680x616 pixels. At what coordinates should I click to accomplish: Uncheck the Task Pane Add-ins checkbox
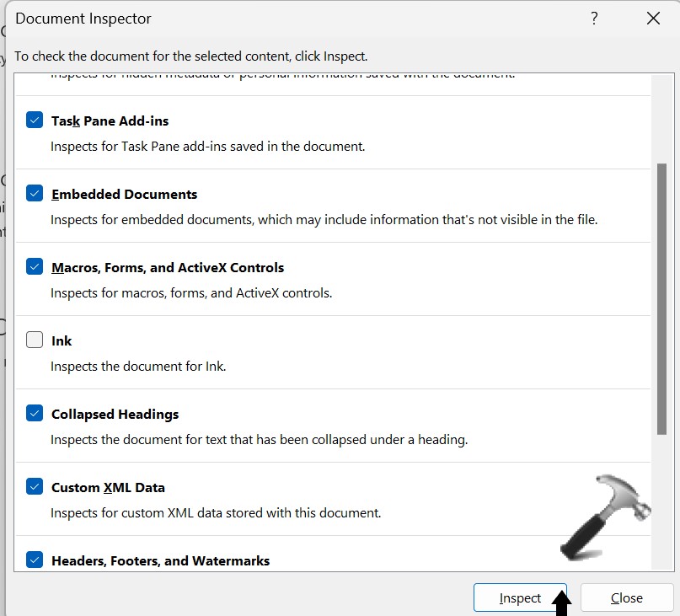35,121
